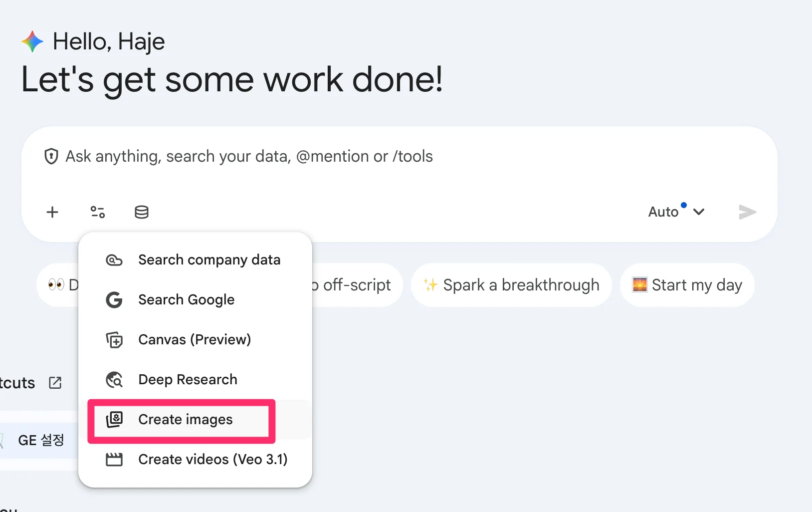Click the off-script suggestion chip
This screenshot has height=512, width=812.
coord(357,285)
